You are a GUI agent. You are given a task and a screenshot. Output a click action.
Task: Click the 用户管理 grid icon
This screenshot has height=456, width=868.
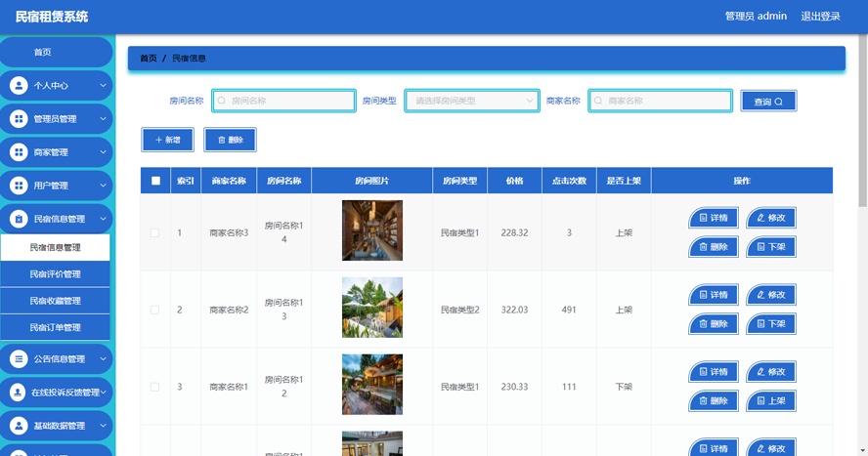tap(19, 186)
